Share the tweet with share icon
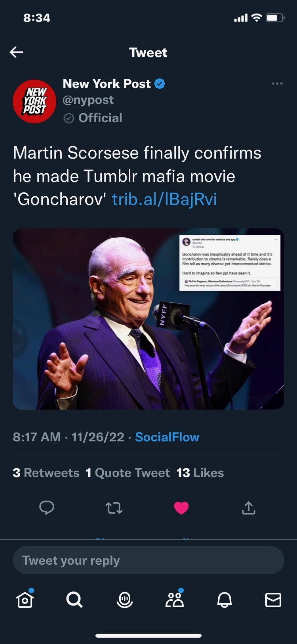This screenshot has width=297, height=644. (x=248, y=508)
